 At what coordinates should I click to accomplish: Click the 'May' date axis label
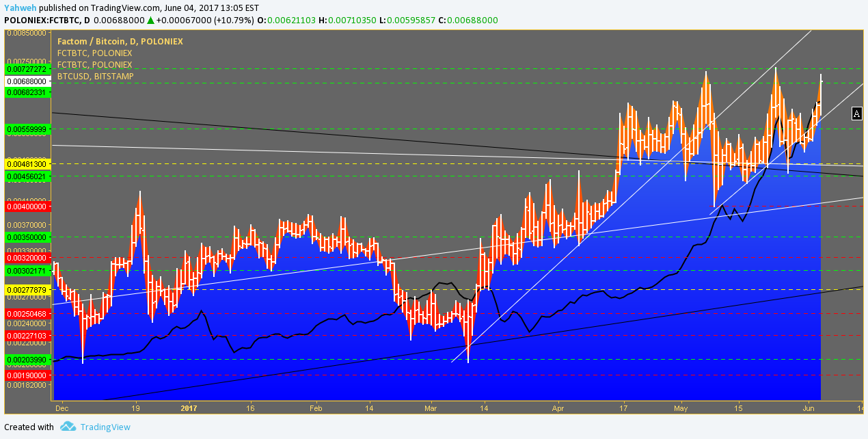point(682,408)
